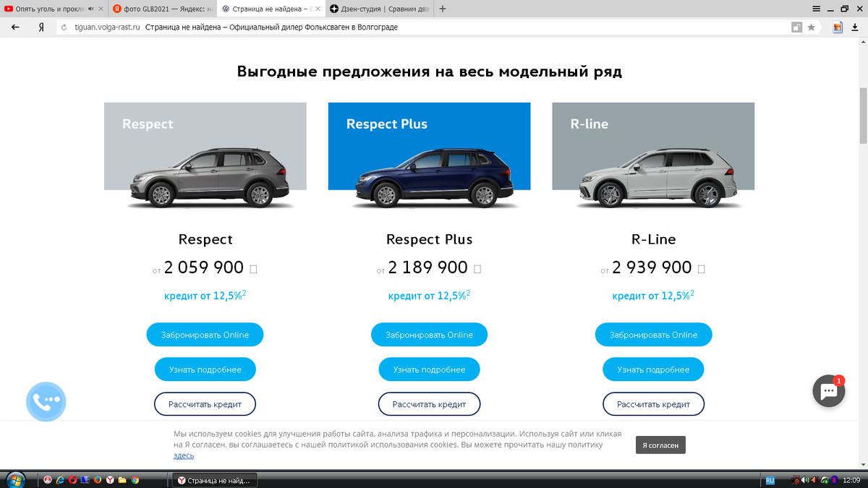Screen dimensions: 868x488
Task: Click 'Забронировать Online' for Respect
Action: (205, 335)
